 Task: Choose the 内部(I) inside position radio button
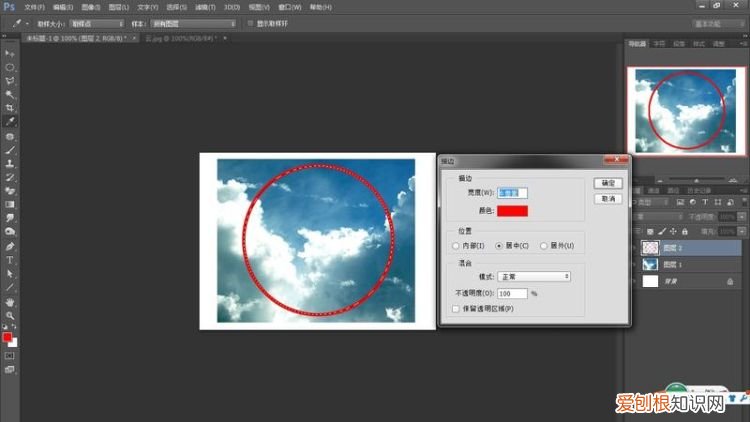456,245
